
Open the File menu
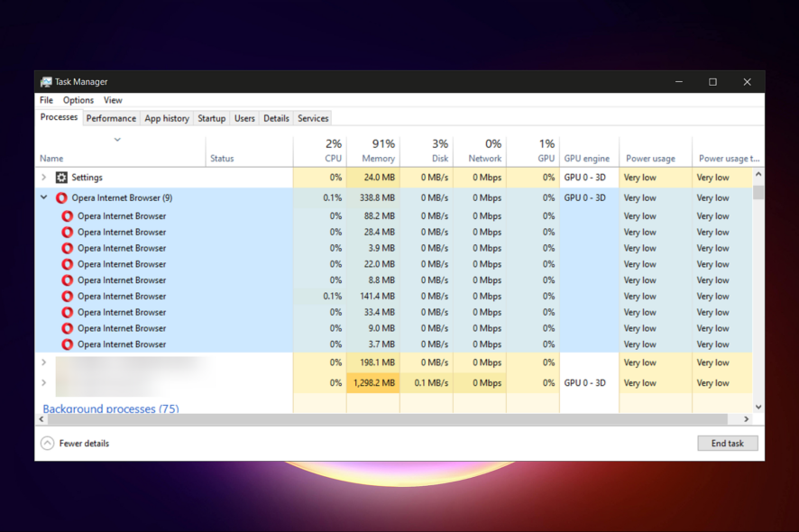[x=46, y=100]
